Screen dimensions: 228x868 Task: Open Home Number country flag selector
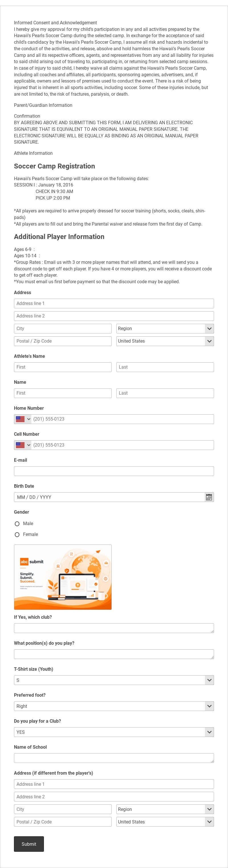click(x=23, y=419)
